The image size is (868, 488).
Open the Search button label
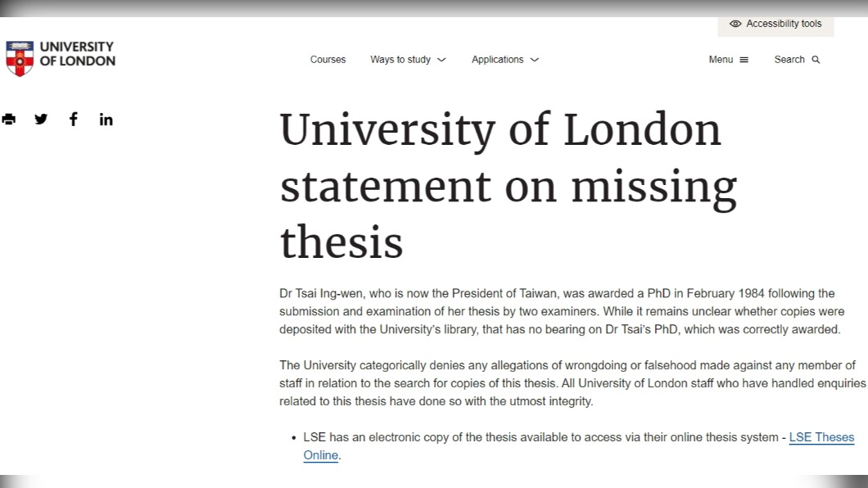click(x=789, y=59)
